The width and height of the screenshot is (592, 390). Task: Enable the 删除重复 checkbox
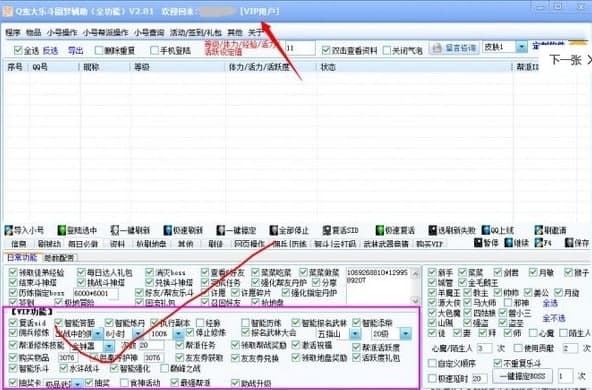coord(99,50)
